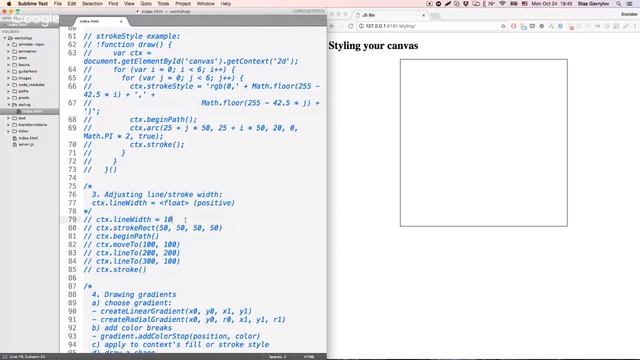Expand the animation folder
The width and height of the screenshot is (640, 360).
click(9, 51)
